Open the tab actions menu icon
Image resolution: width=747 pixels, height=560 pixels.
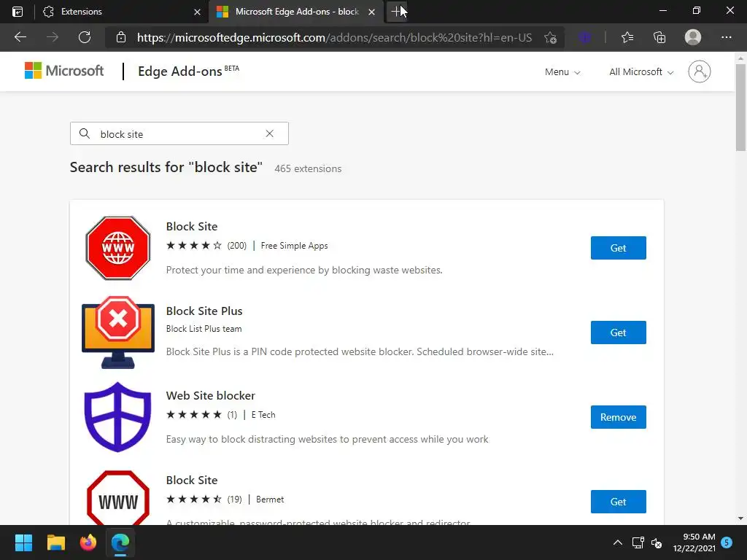[18, 12]
